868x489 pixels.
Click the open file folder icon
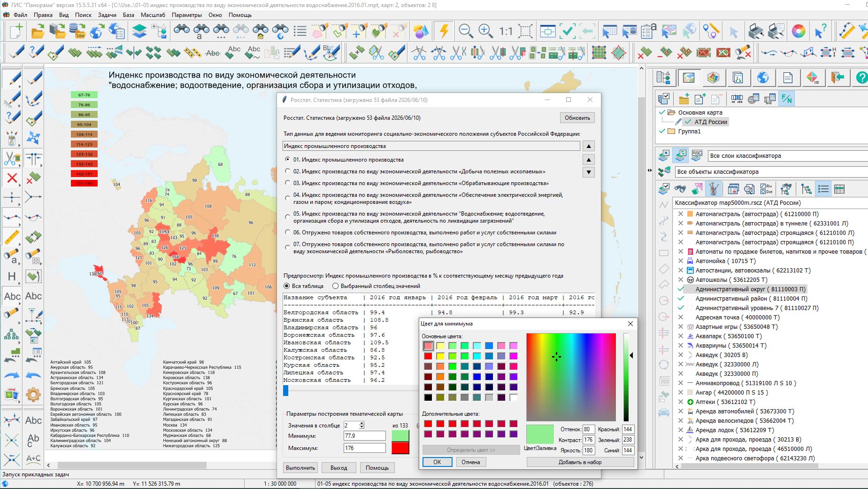[x=38, y=31]
